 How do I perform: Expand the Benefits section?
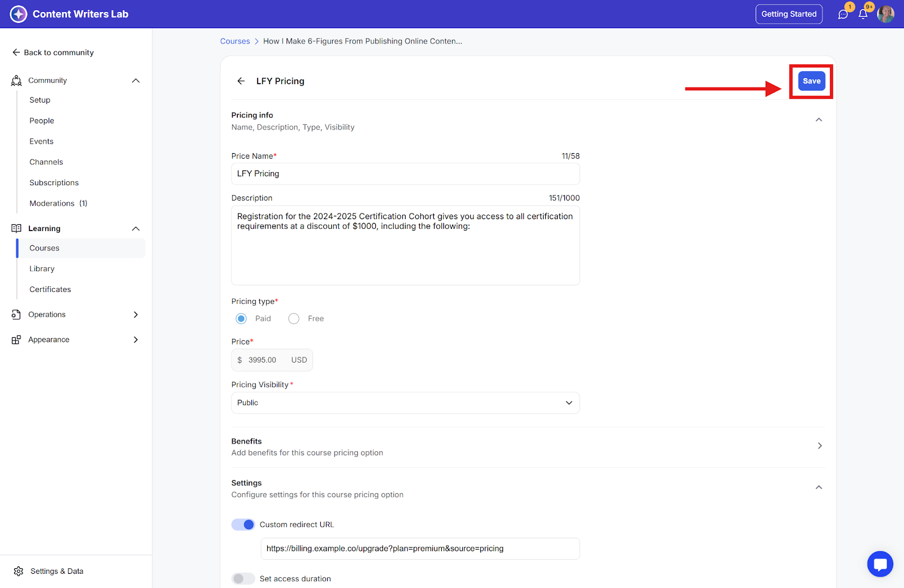(x=820, y=446)
